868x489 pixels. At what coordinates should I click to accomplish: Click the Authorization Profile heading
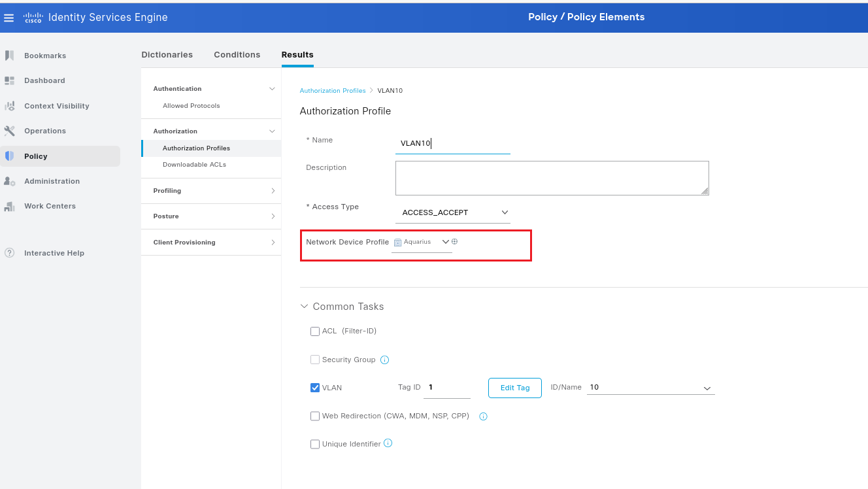[345, 111]
